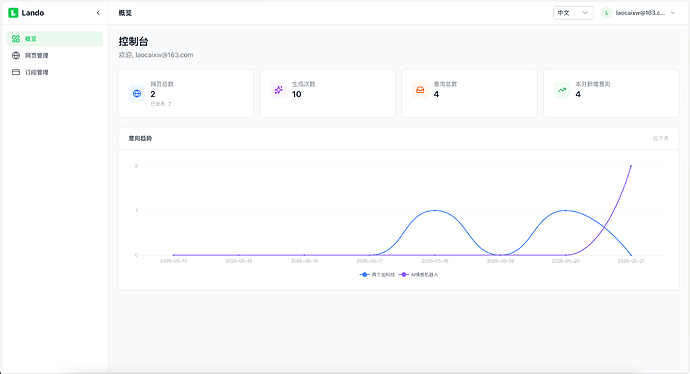
Task: Click the green Lando logo icon
Action: (x=13, y=13)
